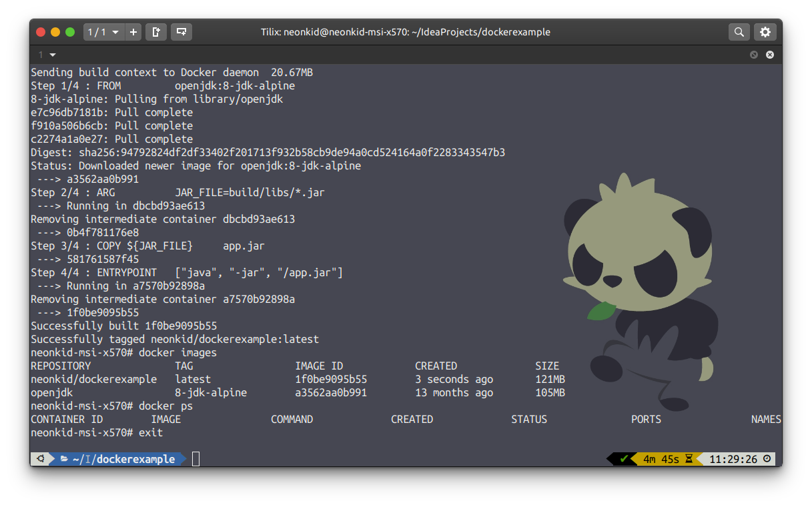Click the clock icon beside 11:29:26
The width and height of the screenshot is (812, 507).
pyautogui.click(x=767, y=459)
